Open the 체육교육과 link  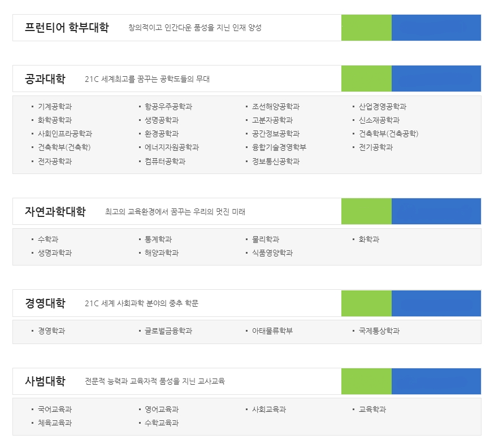tap(55, 423)
